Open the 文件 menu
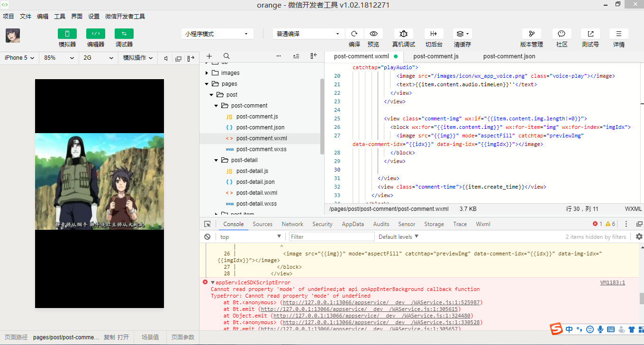644x345 pixels. (x=26, y=16)
